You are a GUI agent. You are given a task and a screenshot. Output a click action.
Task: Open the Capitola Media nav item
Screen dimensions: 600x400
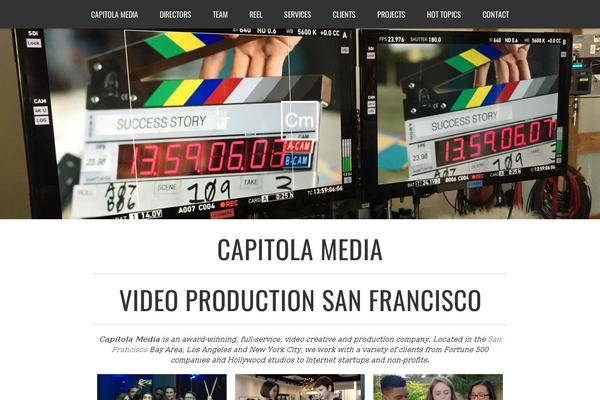click(114, 15)
